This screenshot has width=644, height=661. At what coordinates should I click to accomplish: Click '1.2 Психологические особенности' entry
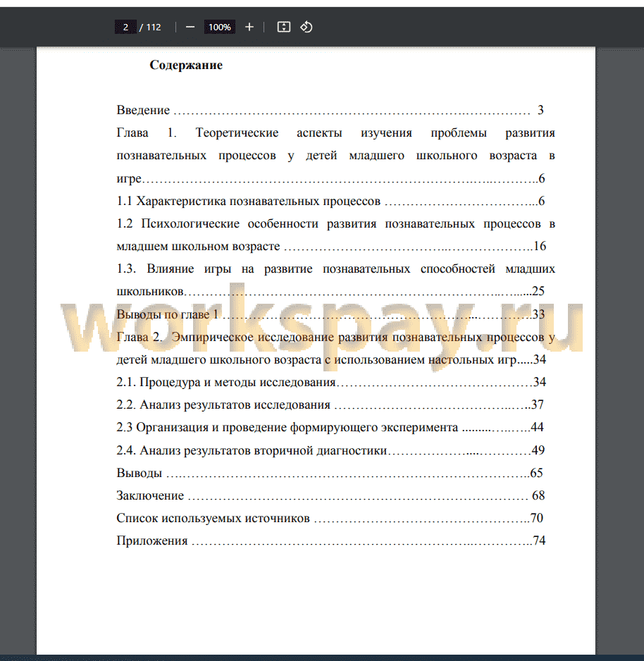click(x=335, y=223)
